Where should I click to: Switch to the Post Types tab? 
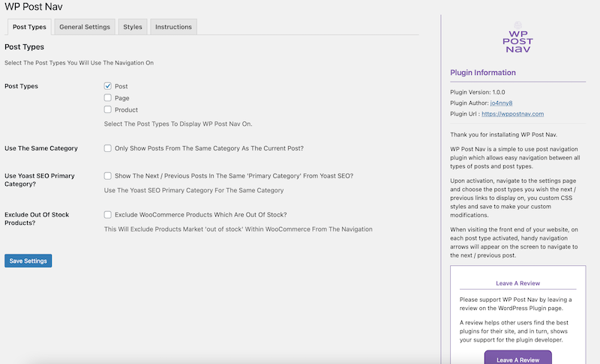(29, 27)
